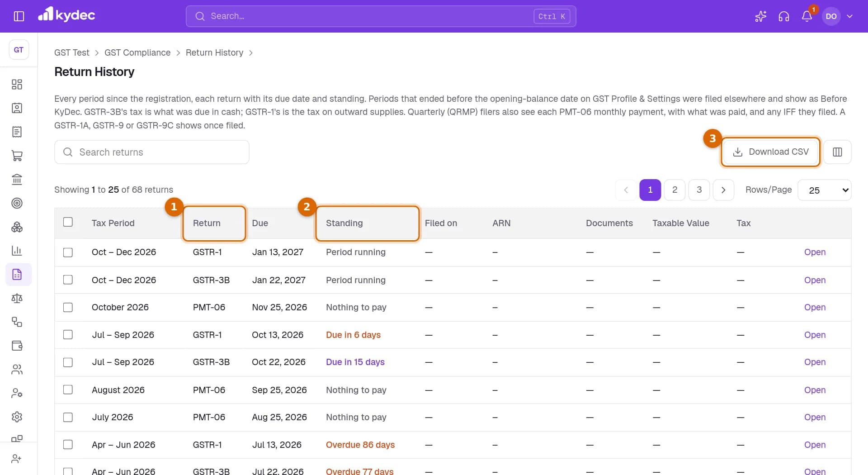The height and width of the screenshot is (475, 868).
Task: Open the bar chart reports icon
Action: [x=17, y=251]
